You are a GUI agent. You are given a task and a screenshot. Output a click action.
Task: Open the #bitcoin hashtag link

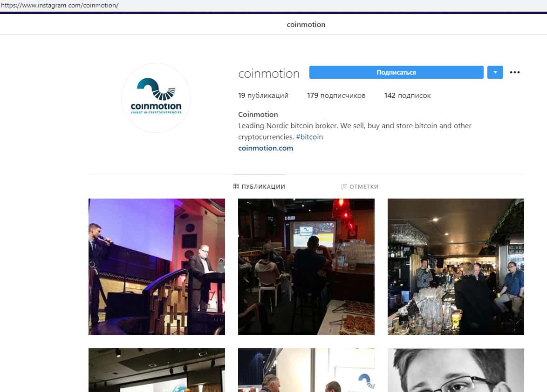[309, 137]
